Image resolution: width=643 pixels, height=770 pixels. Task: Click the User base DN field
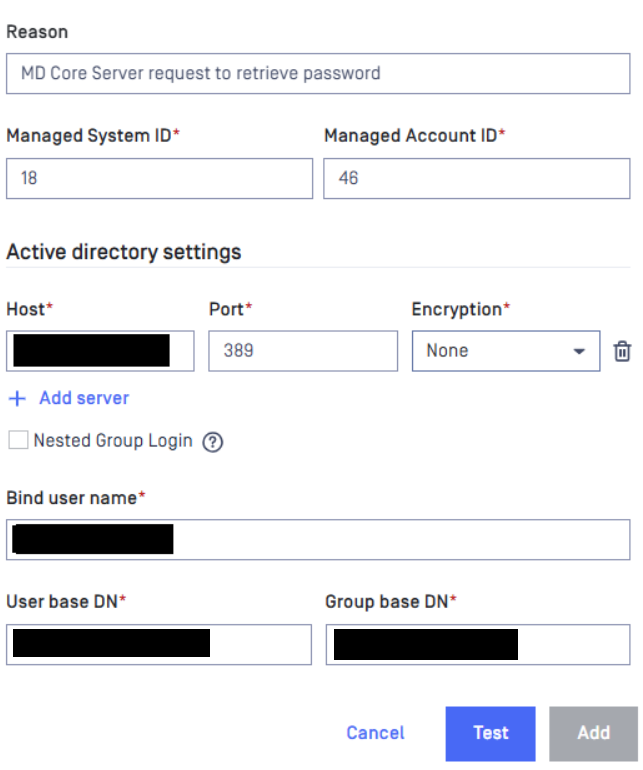tap(159, 644)
